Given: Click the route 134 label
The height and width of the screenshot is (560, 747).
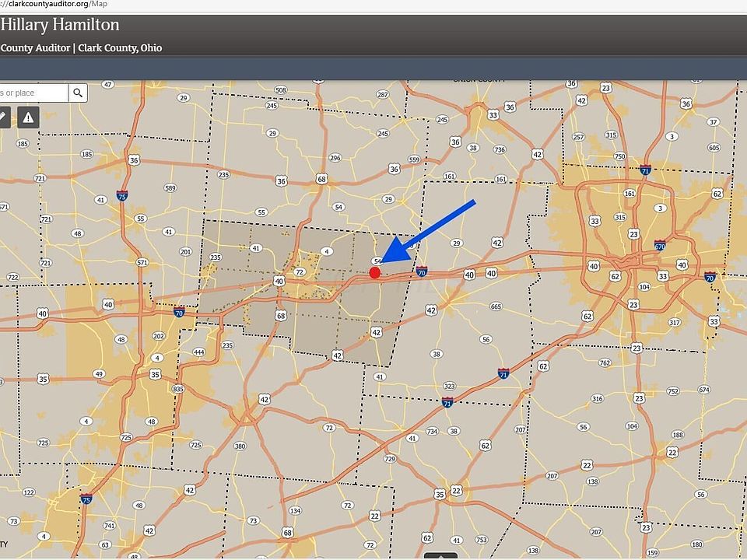Looking at the screenshot, I should (296, 511).
